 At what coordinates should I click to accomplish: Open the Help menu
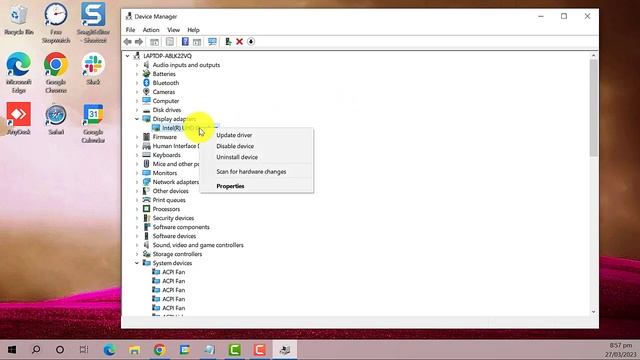pyautogui.click(x=193, y=30)
